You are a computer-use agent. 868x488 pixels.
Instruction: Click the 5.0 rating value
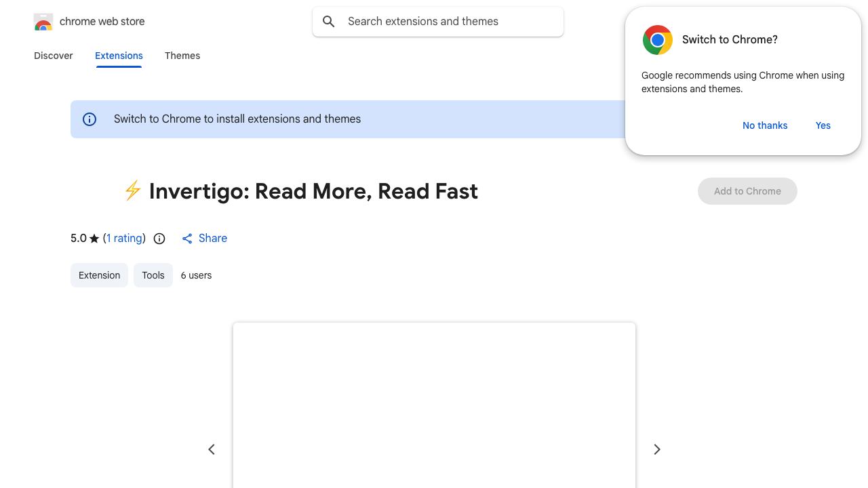coord(79,239)
